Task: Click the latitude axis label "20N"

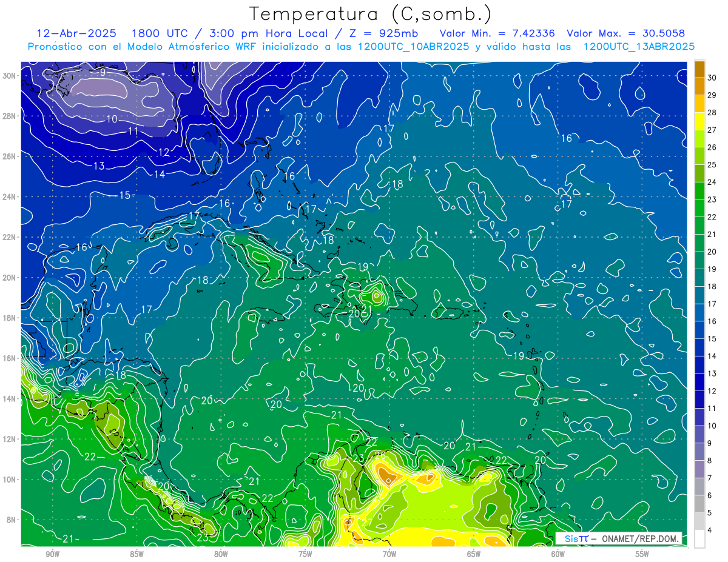Action: (10, 277)
